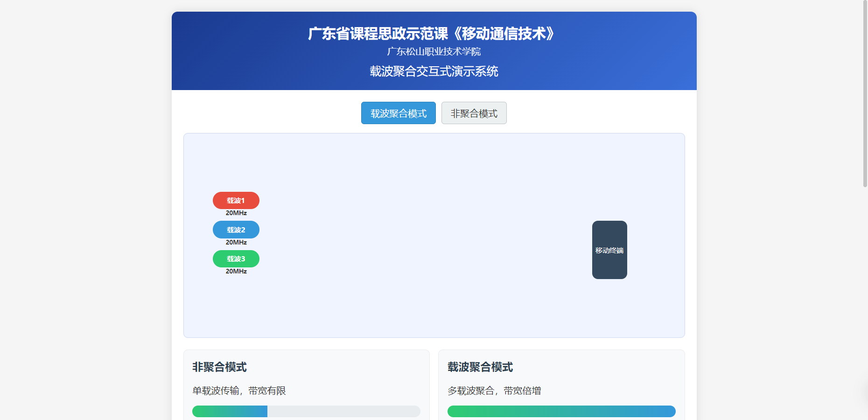Switch to the 非聚合模式 button at top

[474, 113]
